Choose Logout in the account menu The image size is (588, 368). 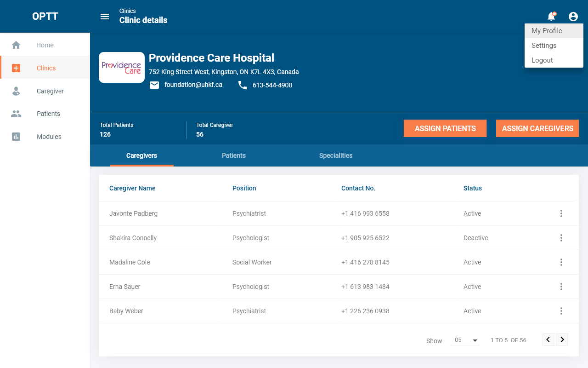pos(542,60)
